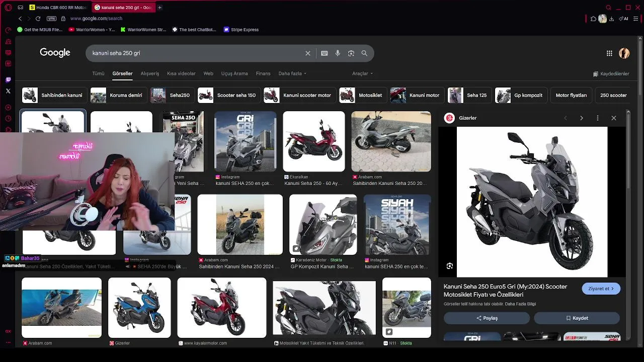This screenshot has width=644, height=362.
Task: Open Get the M3U8 File bookmark
Action: 40,30
